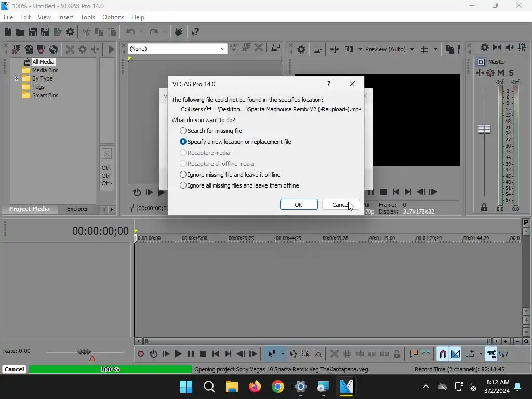
Task: Select Ignore missing file and leave it offline
Action: pos(230,175)
